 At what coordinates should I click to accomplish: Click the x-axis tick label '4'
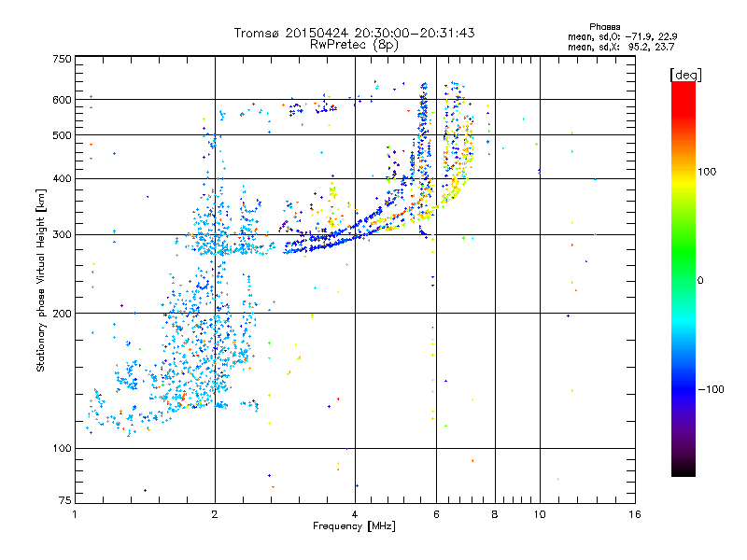click(355, 514)
